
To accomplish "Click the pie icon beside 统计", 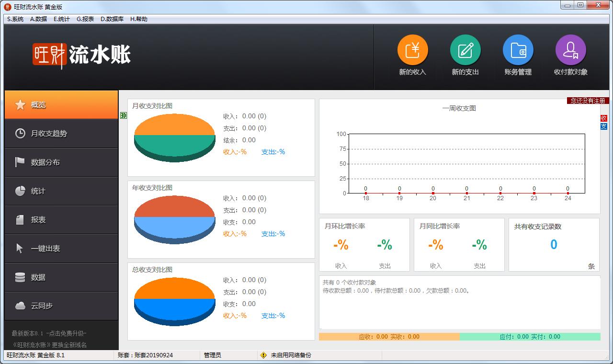I will click(x=20, y=191).
